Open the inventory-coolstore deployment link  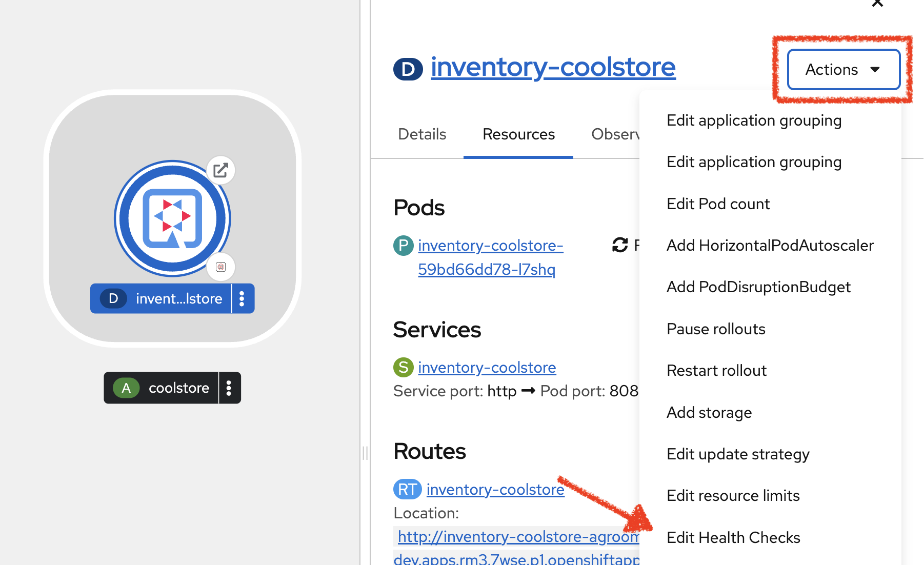tap(553, 67)
